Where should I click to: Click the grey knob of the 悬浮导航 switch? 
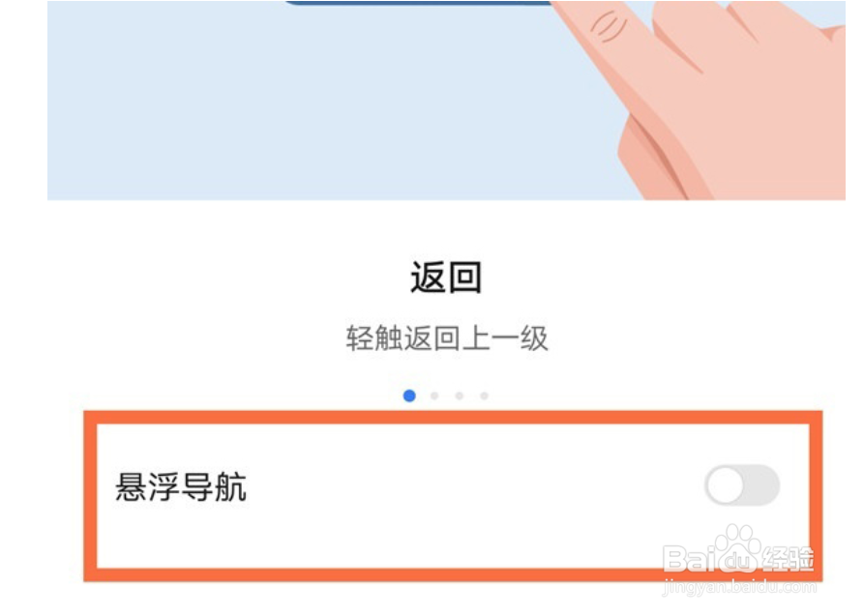725,485
